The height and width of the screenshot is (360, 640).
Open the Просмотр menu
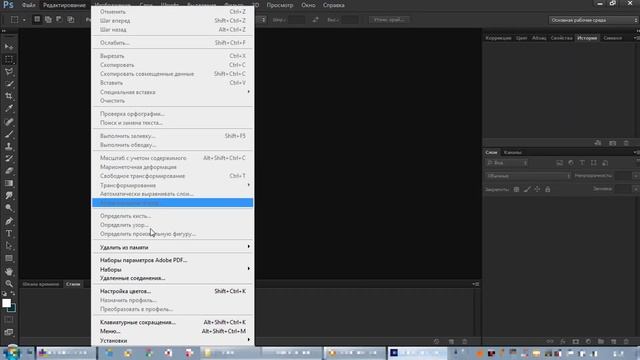[280, 5]
